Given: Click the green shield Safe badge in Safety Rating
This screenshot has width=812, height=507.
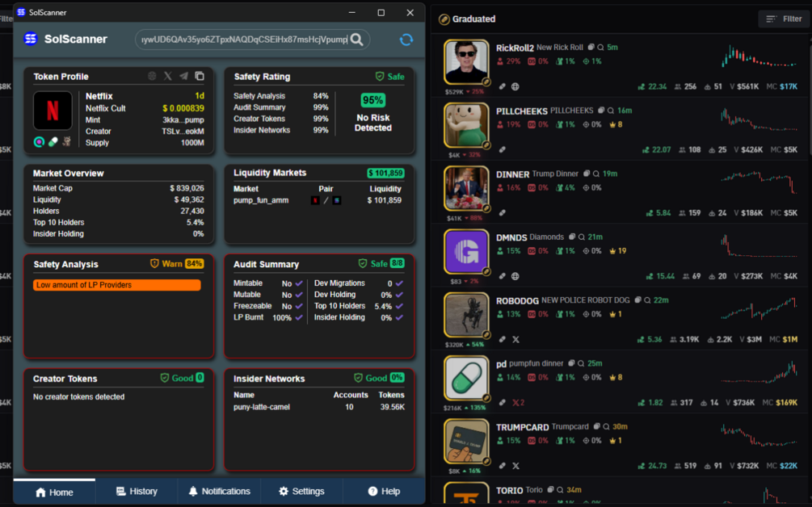Looking at the screenshot, I should (389, 77).
